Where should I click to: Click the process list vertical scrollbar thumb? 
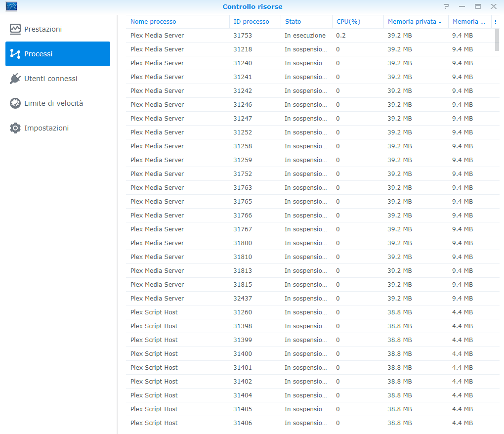497,40
